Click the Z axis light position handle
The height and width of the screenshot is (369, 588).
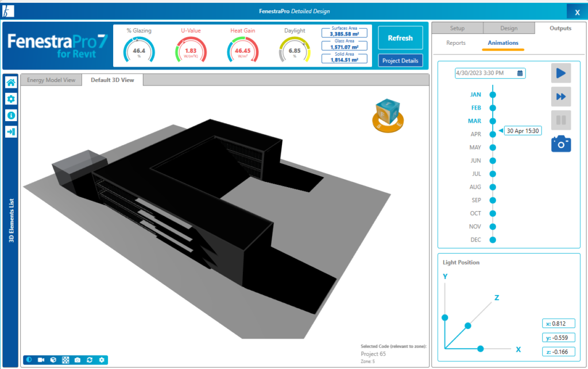[467, 326]
